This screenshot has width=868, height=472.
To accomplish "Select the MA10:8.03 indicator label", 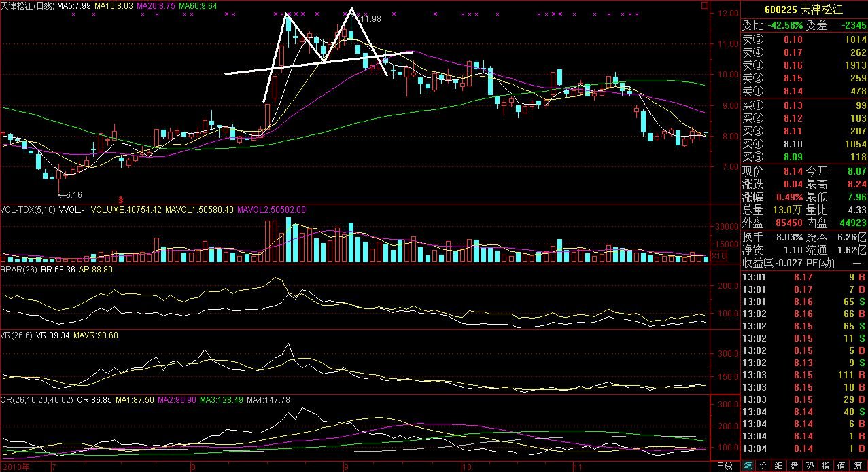I will pyautogui.click(x=114, y=5).
